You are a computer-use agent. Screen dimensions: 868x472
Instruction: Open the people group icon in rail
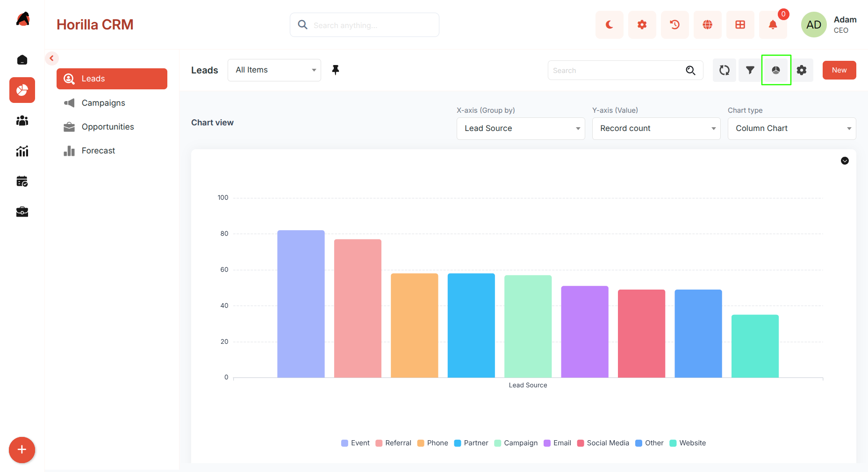pyautogui.click(x=22, y=121)
